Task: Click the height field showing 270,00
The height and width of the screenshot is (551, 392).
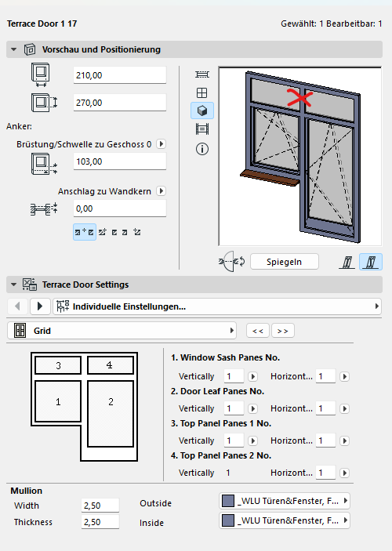Action: (x=119, y=103)
